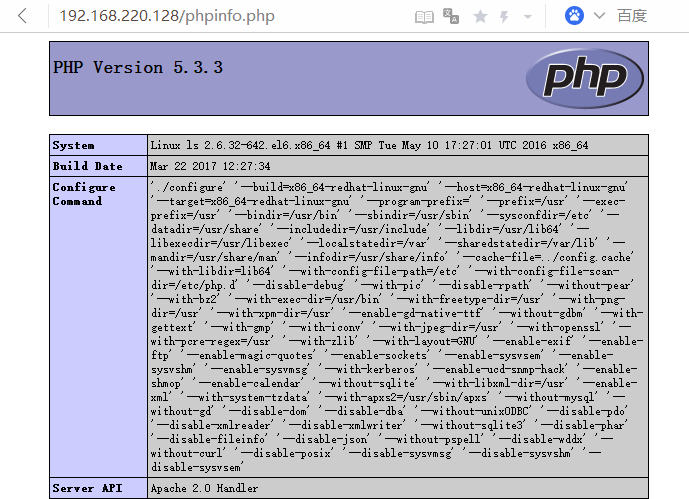This screenshot has width=689, height=499.
Task: Click the Build Date row label
Action: pos(87,166)
